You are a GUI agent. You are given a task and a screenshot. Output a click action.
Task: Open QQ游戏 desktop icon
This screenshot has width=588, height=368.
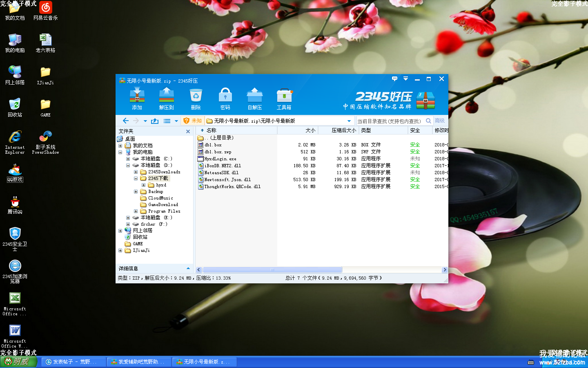(x=15, y=173)
